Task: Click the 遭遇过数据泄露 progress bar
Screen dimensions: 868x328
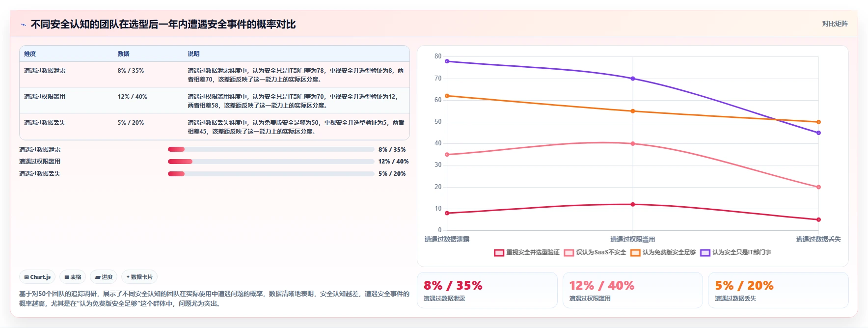Action: coord(271,149)
